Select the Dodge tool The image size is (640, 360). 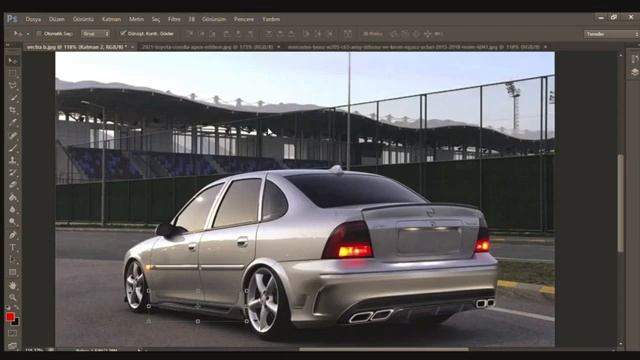pos(13,222)
